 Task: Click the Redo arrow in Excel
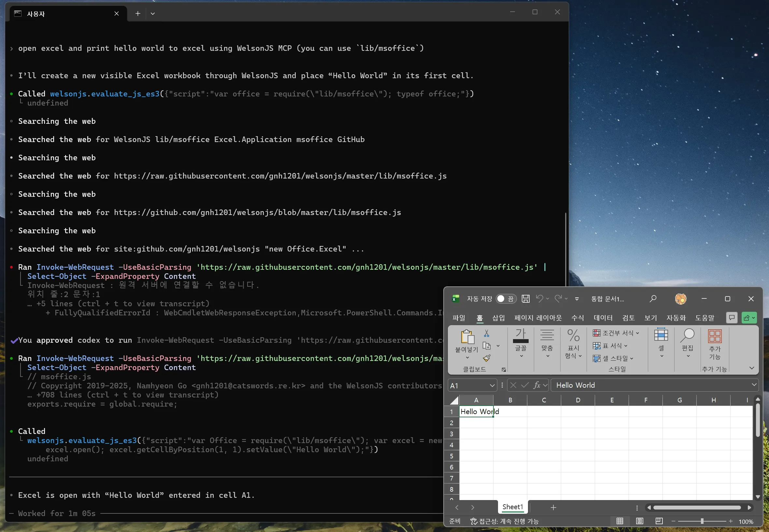[x=558, y=299]
